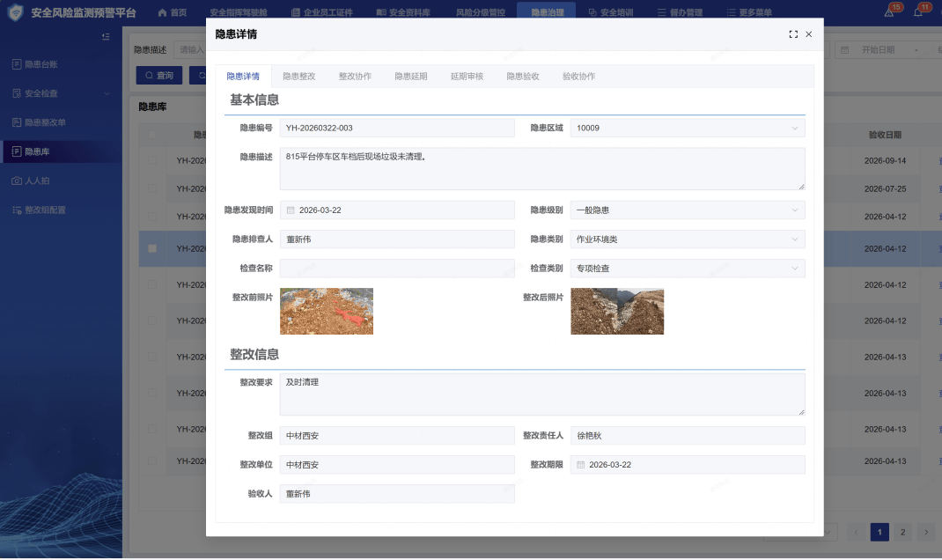Switch to the 隐患验收 tab
942x560 pixels.
pyautogui.click(x=523, y=77)
